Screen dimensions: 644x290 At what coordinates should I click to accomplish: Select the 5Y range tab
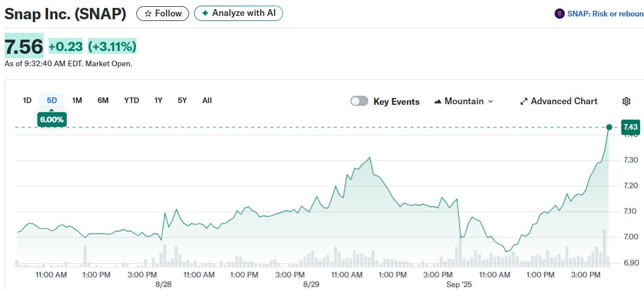coord(182,100)
